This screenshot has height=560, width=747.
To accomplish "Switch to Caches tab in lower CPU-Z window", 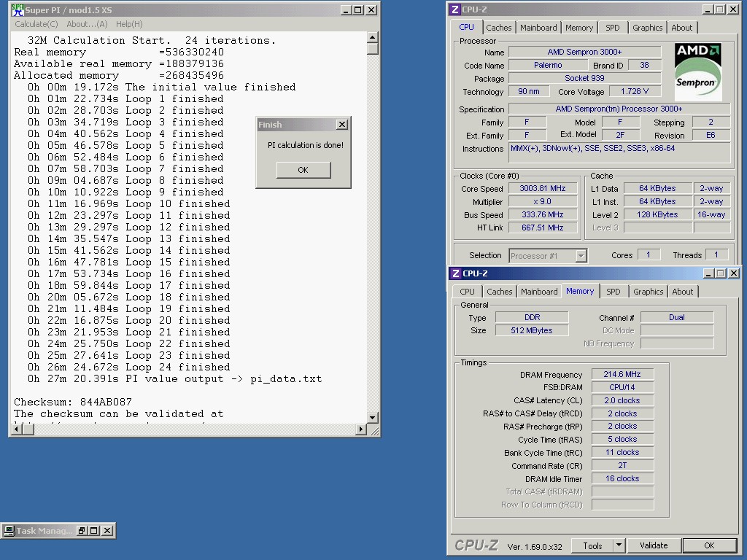I will click(x=499, y=292).
